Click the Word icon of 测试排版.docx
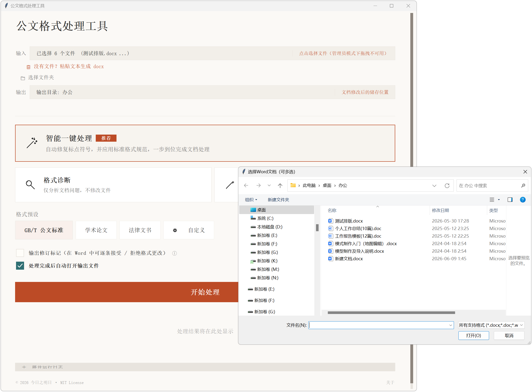Screen dimensions: 532x392 330,221
